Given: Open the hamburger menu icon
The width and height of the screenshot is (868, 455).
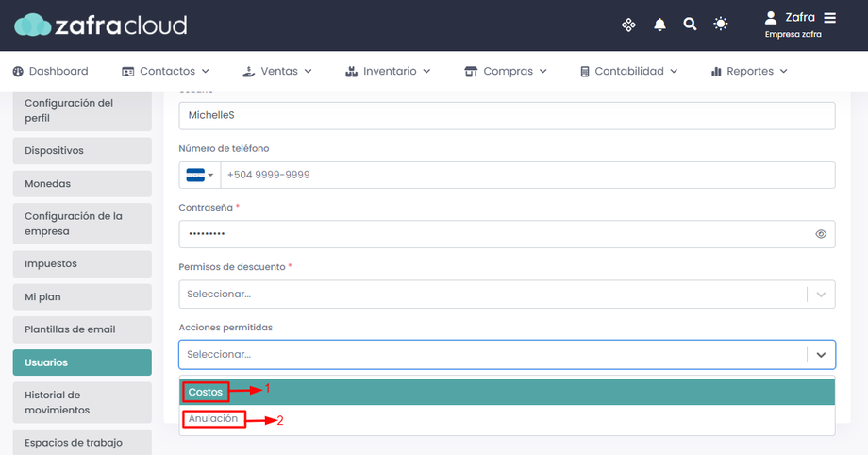Looking at the screenshot, I should pos(829,18).
